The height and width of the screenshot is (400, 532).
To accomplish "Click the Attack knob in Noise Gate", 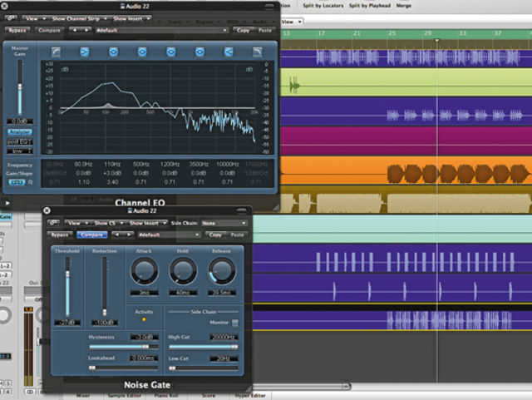I will click(144, 271).
